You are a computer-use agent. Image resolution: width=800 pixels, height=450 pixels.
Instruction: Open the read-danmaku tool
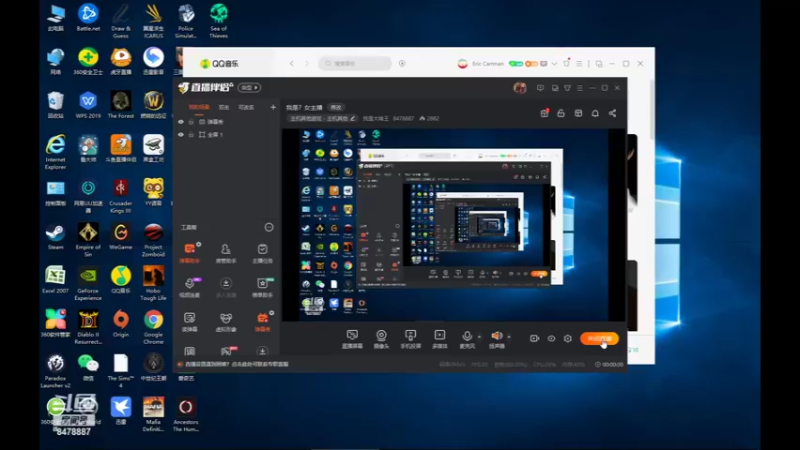click(x=190, y=322)
